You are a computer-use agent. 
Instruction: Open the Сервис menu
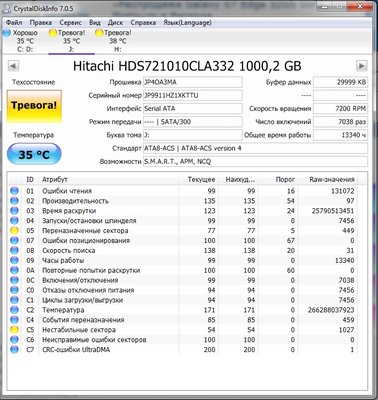point(70,23)
